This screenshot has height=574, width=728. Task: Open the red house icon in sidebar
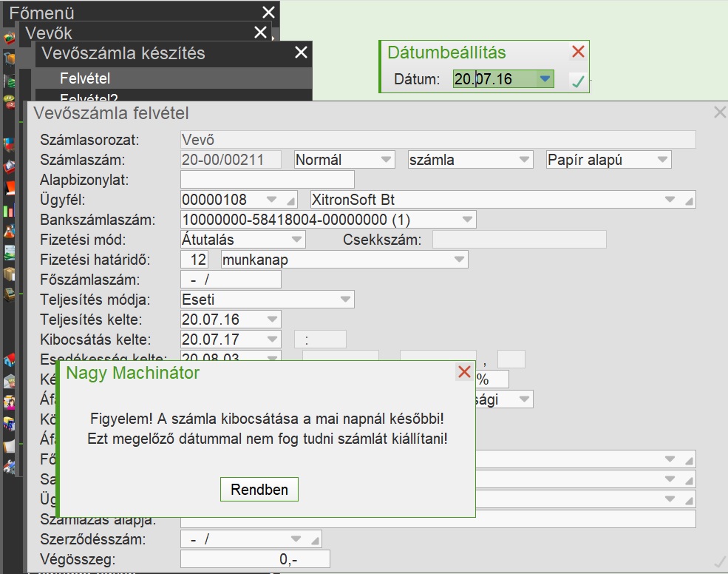pos(9,360)
